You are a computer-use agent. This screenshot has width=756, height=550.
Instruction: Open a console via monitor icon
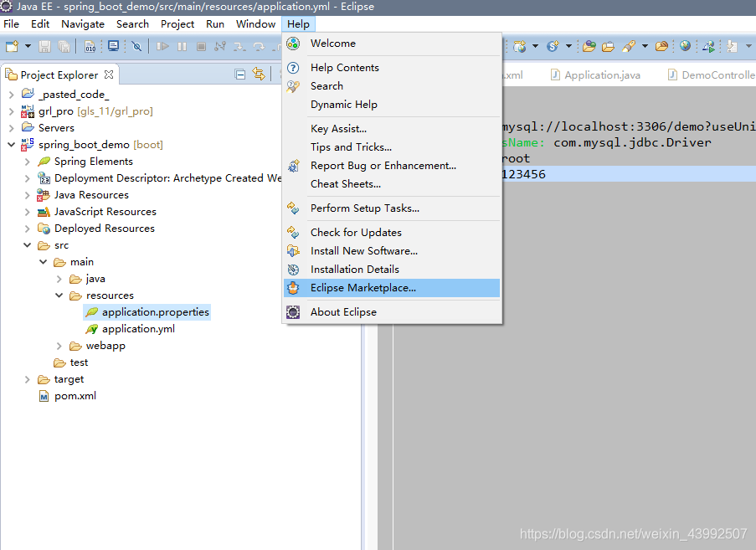(x=113, y=46)
